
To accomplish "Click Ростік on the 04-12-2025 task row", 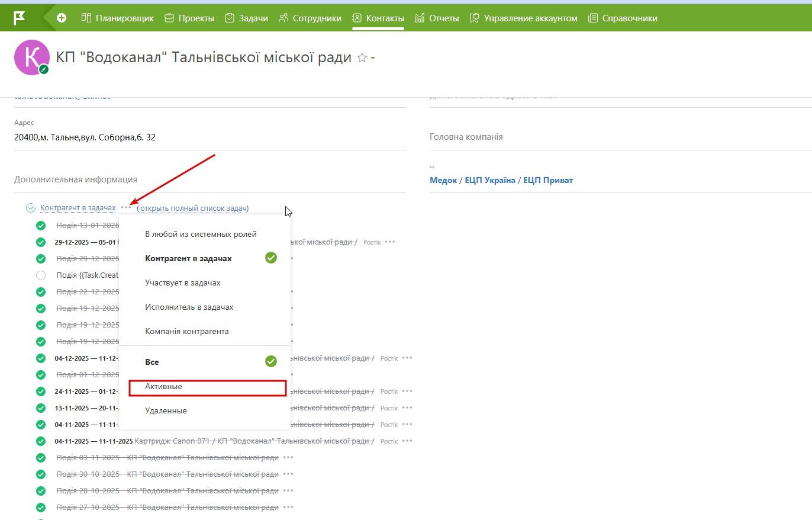I will pyautogui.click(x=389, y=358).
